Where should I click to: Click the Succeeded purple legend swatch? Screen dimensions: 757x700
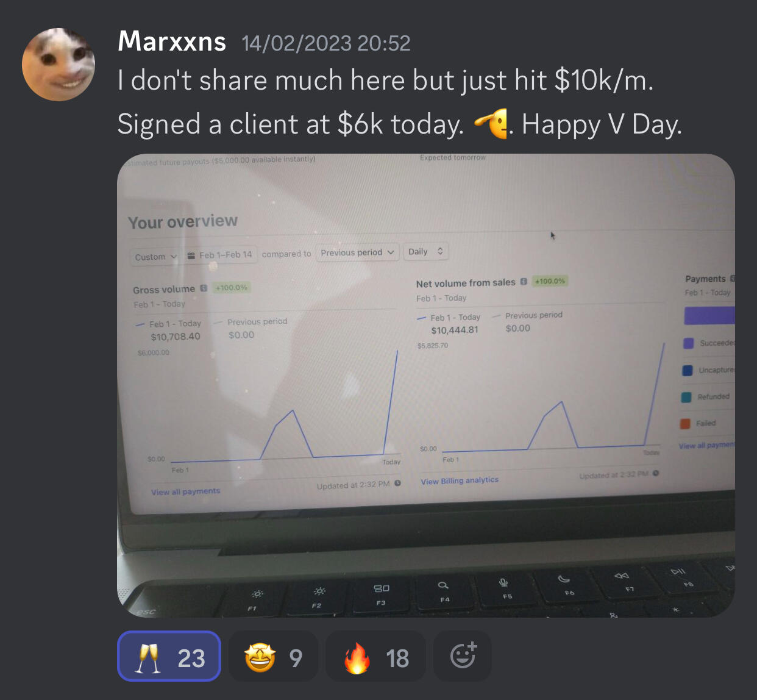pyautogui.click(x=689, y=343)
